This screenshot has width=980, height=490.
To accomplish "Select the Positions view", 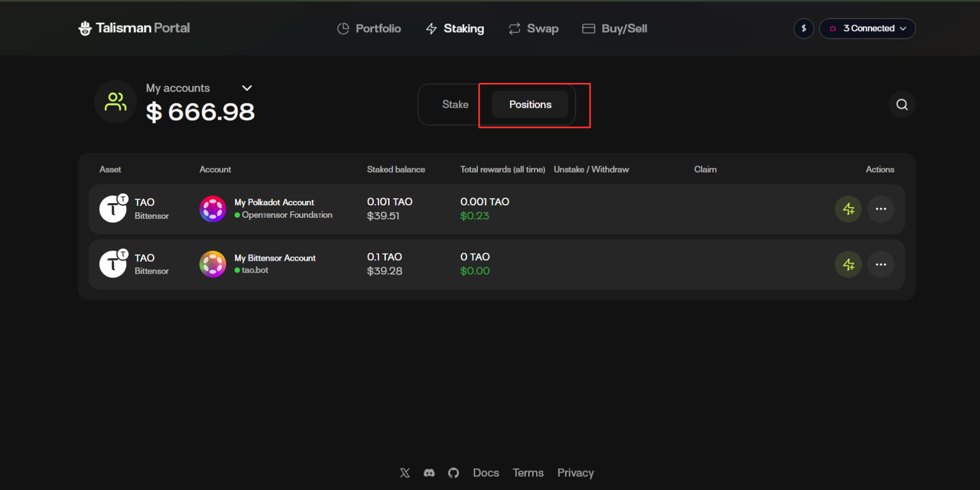I will (530, 105).
